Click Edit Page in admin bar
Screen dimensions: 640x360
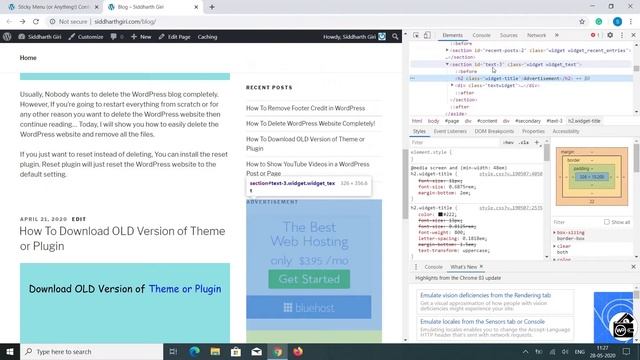pos(174,37)
